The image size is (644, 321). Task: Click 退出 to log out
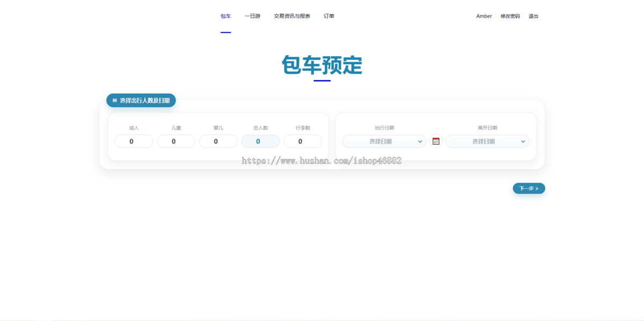coord(533,16)
